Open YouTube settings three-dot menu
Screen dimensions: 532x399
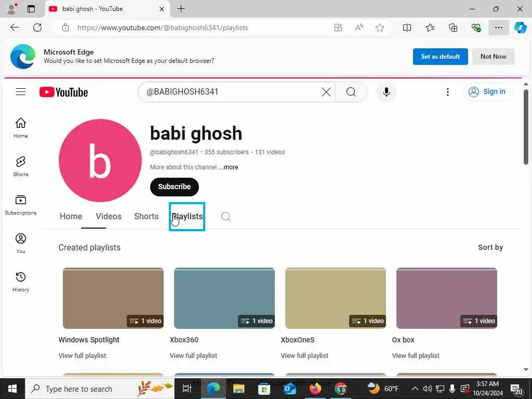click(x=447, y=92)
